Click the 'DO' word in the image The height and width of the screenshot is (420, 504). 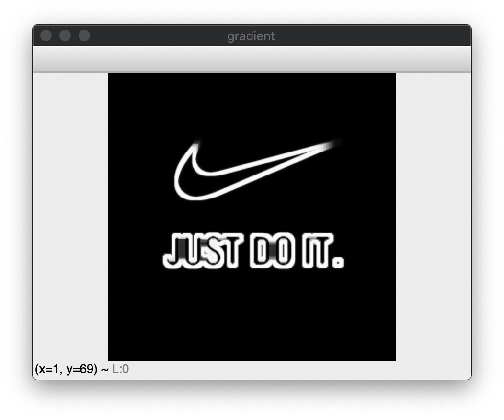[x=272, y=251]
